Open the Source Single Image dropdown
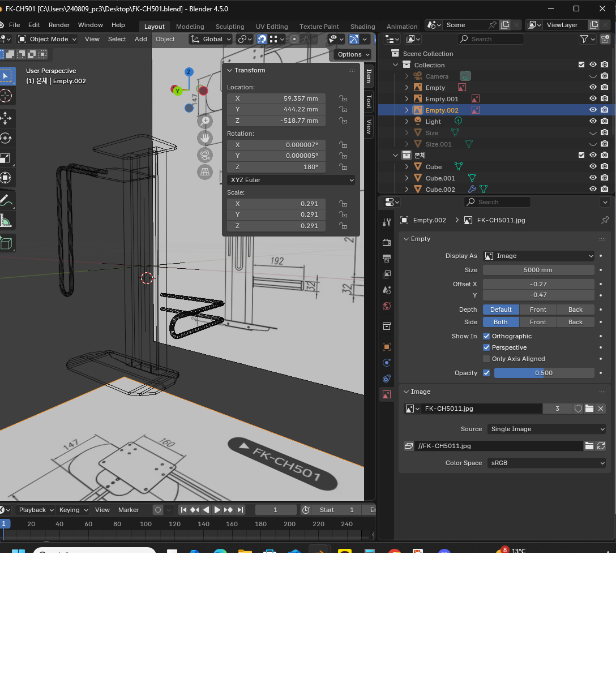Viewport: 616px width, 679px height. coord(546,429)
